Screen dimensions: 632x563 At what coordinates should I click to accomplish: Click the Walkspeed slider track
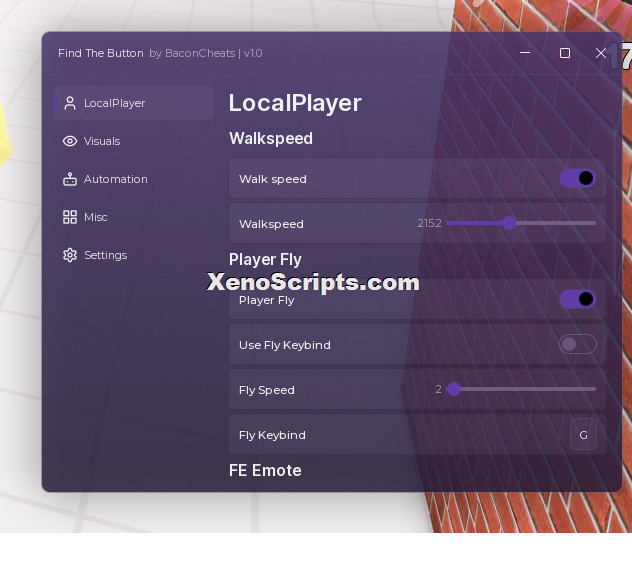pos(521,223)
